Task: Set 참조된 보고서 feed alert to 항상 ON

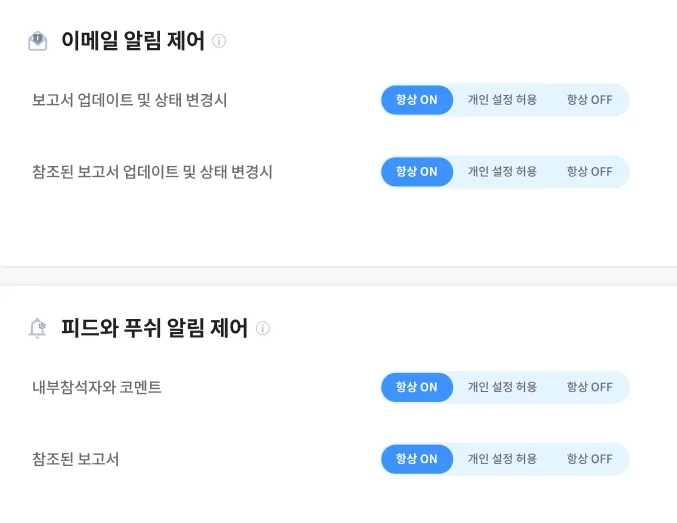Action: click(x=416, y=459)
